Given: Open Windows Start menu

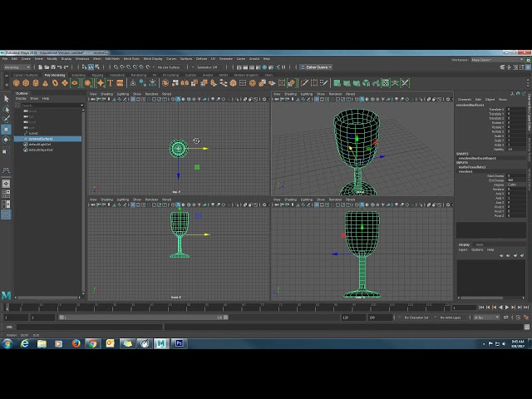Looking at the screenshot, I should pyautogui.click(x=7, y=343).
